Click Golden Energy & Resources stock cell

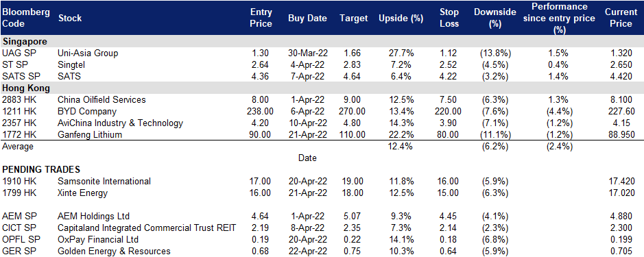coord(114,252)
